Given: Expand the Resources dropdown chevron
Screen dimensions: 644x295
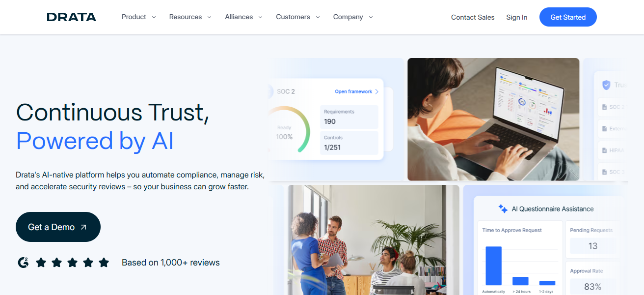Looking at the screenshot, I should click(209, 17).
